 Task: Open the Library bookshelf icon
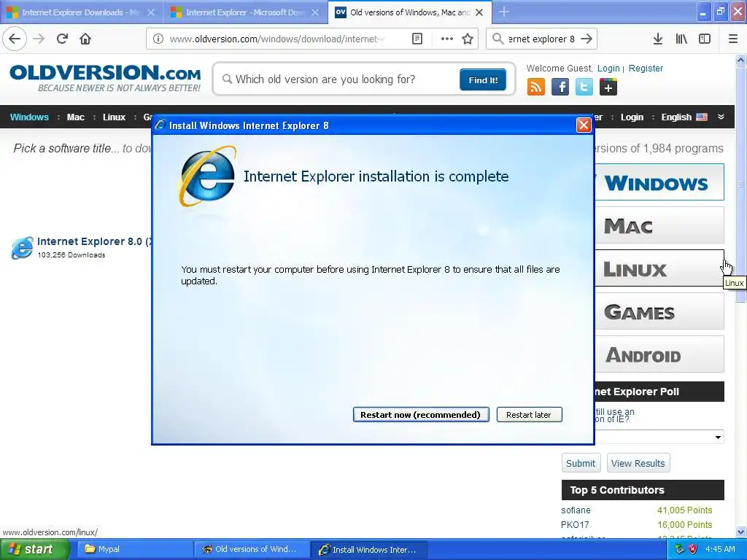[x=681, y=39]
